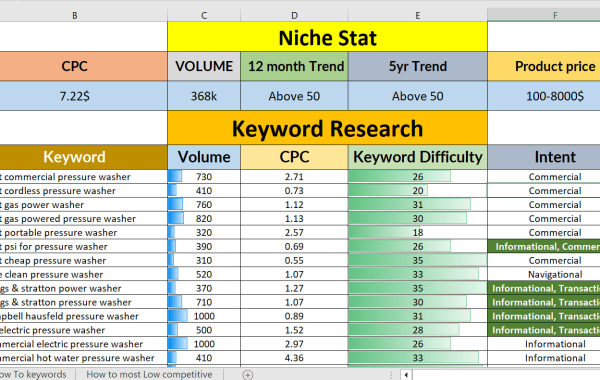The width and height of the screenshot is (600, 380).
Task: Click the CPC value 2.97
Action: 294,344
